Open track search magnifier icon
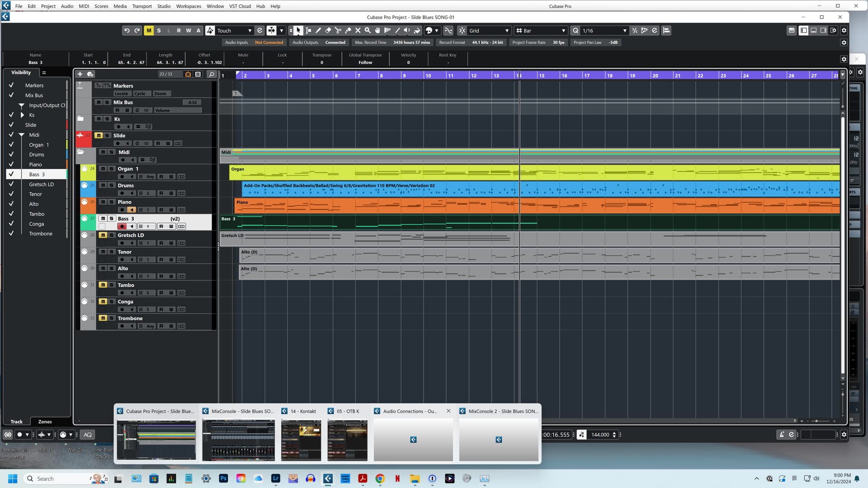Image resolution: width=868 pixels, height=488 pixels. coord(211,74)
